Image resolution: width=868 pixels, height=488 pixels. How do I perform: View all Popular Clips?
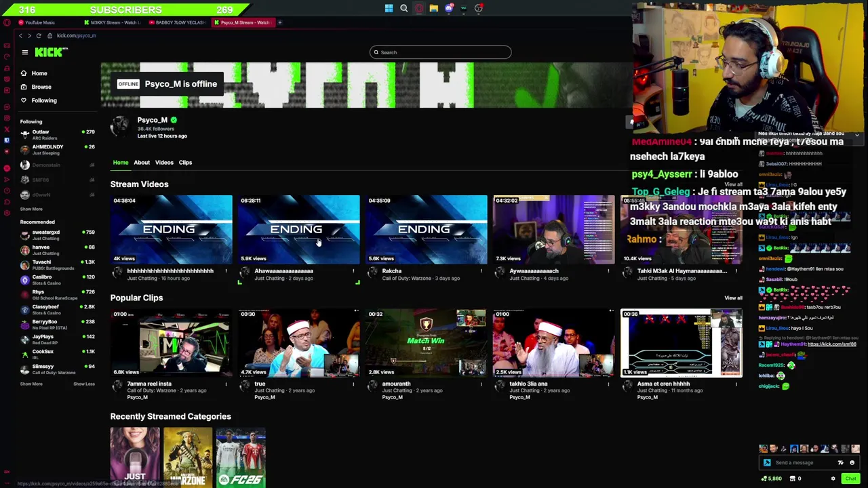[733, 298]
